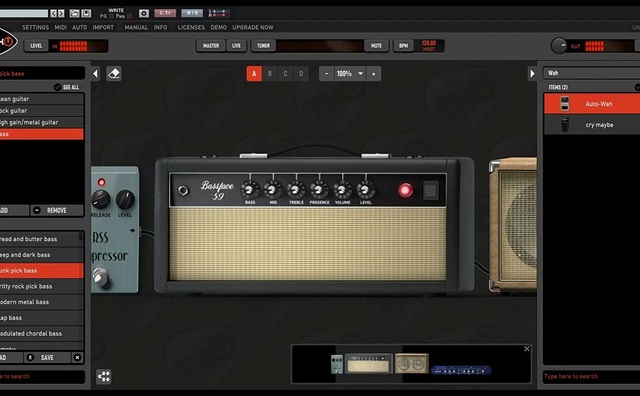Click the DEMO menu item
640x396 pixels.
218,27
